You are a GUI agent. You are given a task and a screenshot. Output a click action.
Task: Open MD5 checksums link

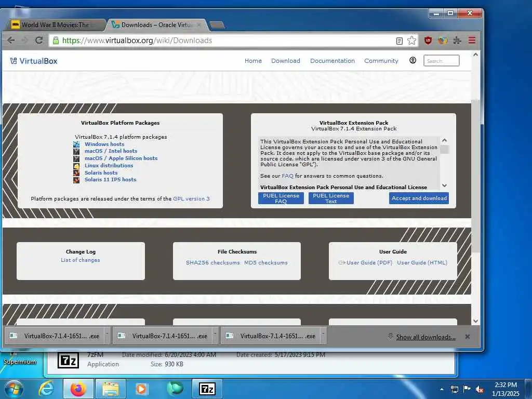pos(265,262)
